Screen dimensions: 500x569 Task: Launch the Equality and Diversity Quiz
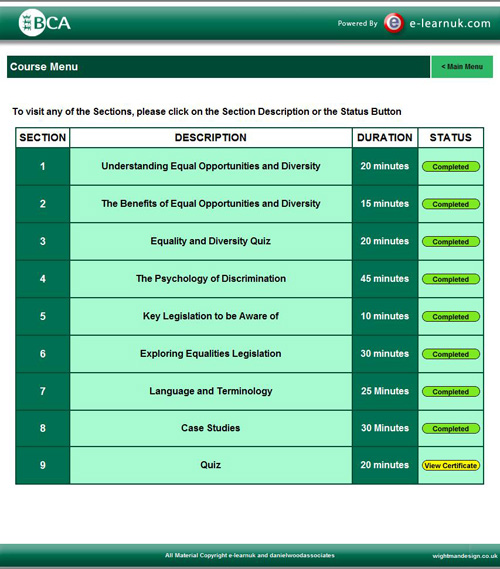210,241
